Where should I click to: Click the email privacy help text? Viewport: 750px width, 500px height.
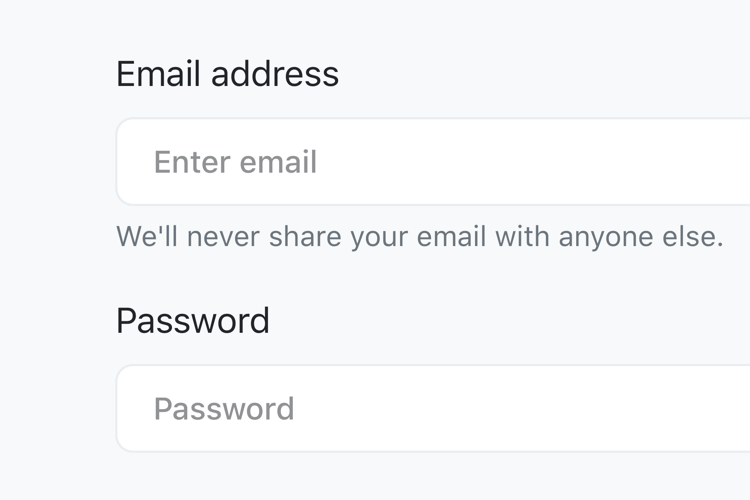[x=419, y=237]
